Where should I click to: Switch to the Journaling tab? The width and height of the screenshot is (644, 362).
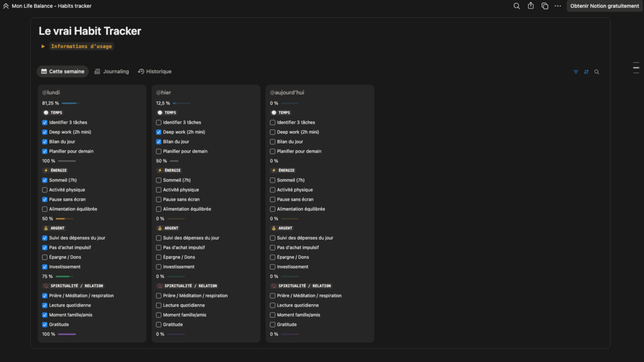111,72
